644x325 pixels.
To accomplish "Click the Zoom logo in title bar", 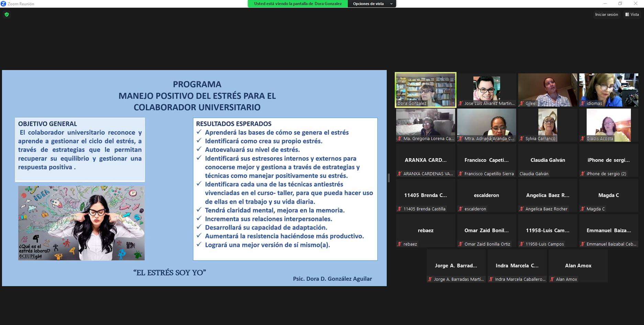I will pyautogui.click(x=3, y=4).
